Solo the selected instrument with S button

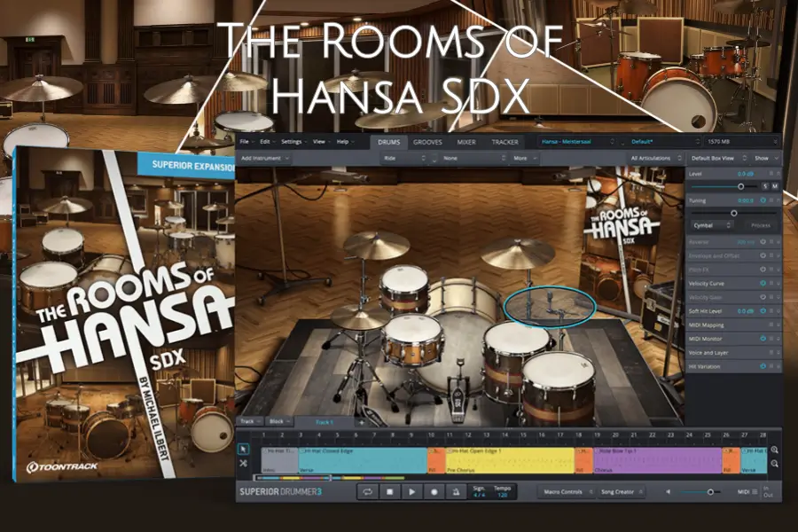(x=765, y=187)
